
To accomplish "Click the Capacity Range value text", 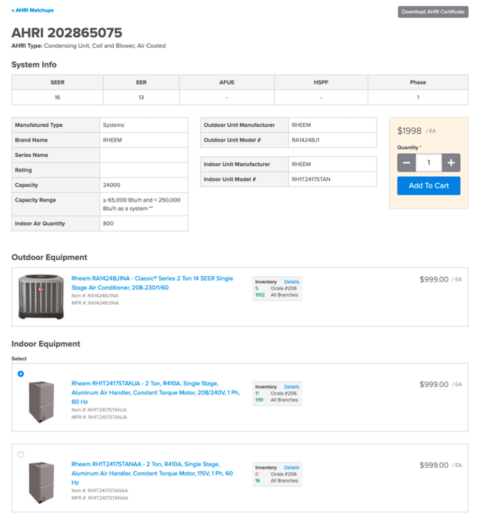I will 142,204.
